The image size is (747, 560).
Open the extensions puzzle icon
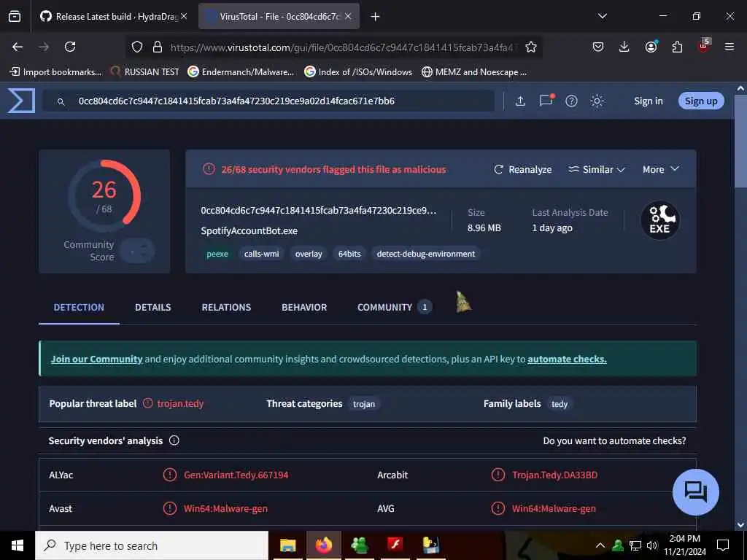677,47
